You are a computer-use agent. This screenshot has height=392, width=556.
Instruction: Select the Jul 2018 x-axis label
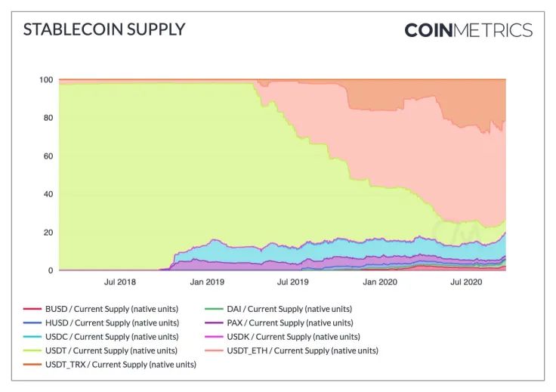pos(120,282)
